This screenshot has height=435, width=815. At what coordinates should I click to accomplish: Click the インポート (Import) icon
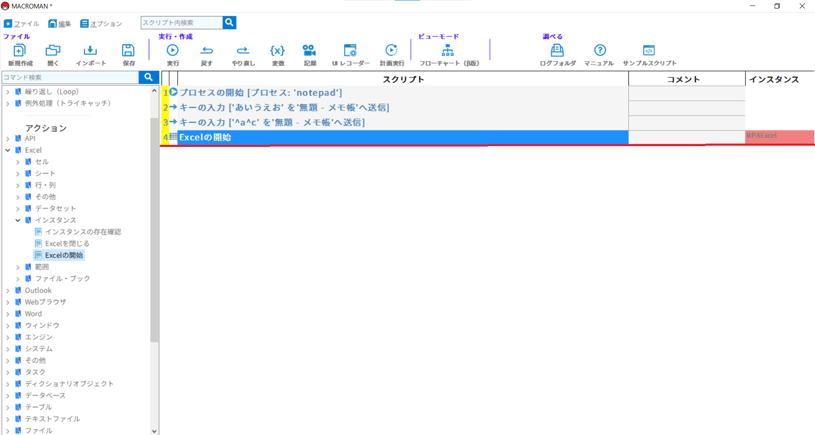pyautogui.click(x=90, y=50)
